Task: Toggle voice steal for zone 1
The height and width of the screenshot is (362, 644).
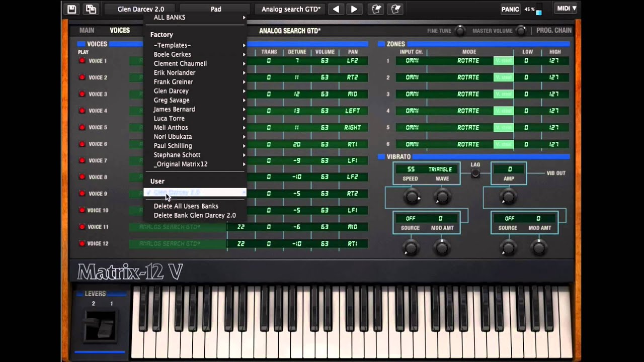Action: click(x=503, y=61)
